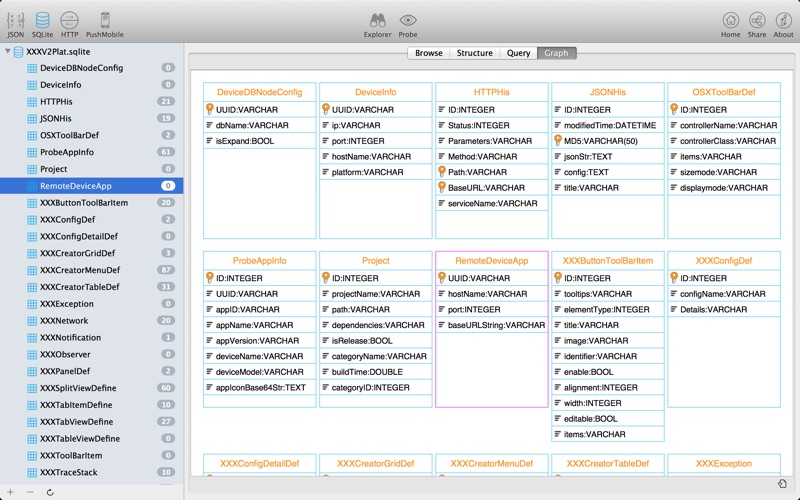Click DeviceDBNodeConfig graph card title

tap(260, 92)
